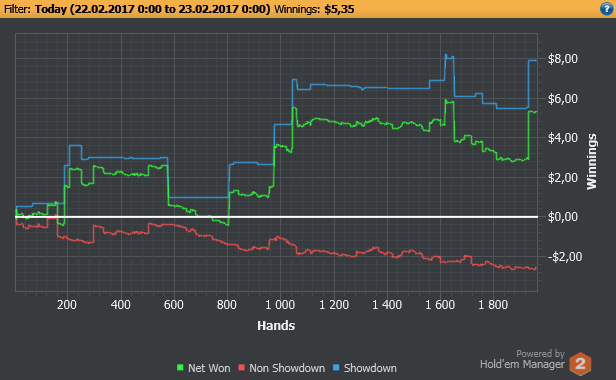Viewport: 616px width, 380px height.
Task: Click the Powered by text
Action: [540, 354]
